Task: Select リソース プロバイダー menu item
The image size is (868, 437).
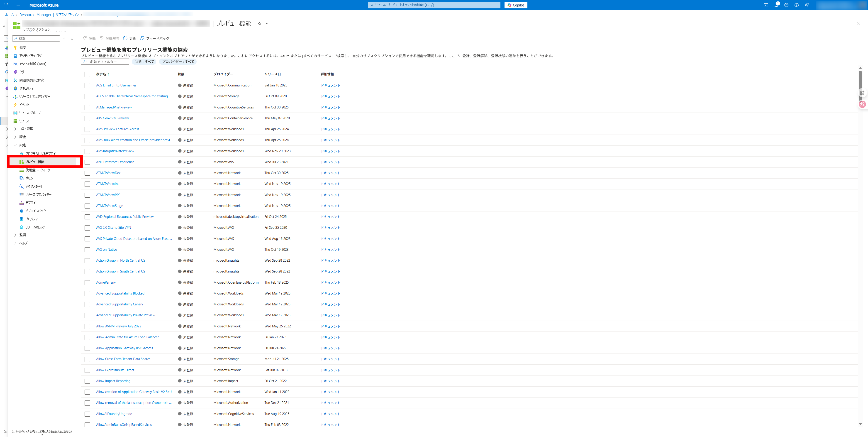Action: pyautogui.click(x=38, y=194)
